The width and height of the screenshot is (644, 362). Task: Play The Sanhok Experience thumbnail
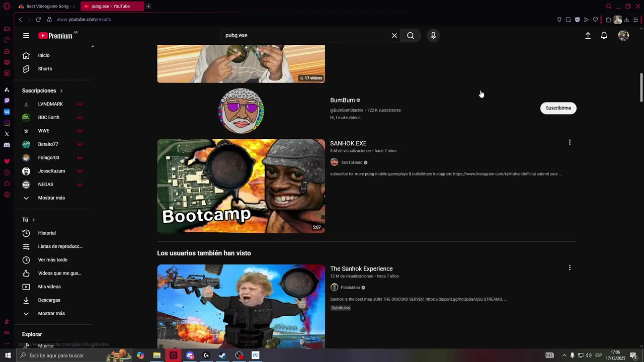(241, 307)
